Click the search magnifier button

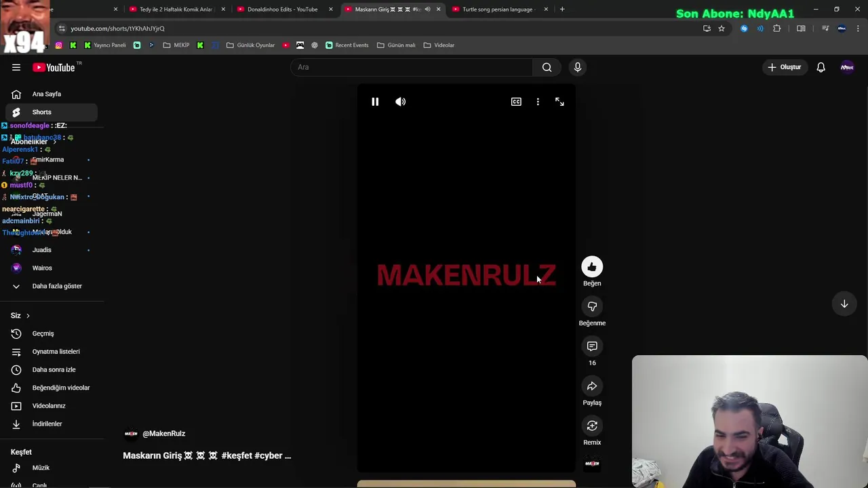click(547, 67)
